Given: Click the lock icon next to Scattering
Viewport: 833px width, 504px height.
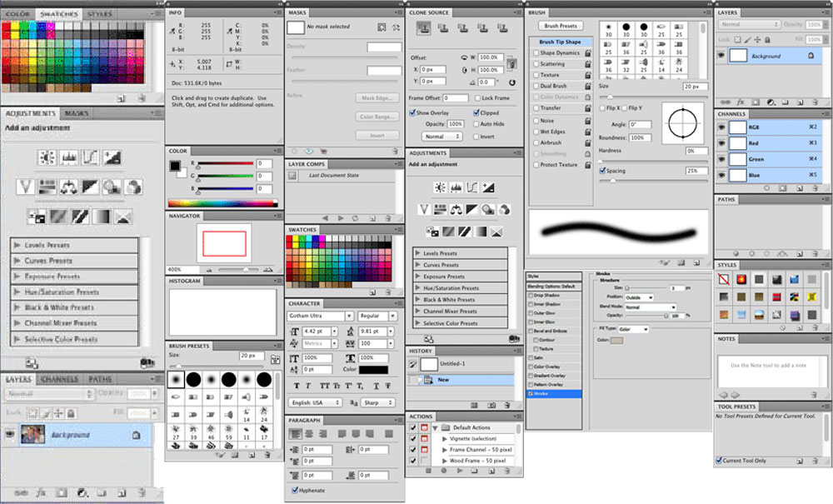Looking at the screenshot, I should coord(588,63).
